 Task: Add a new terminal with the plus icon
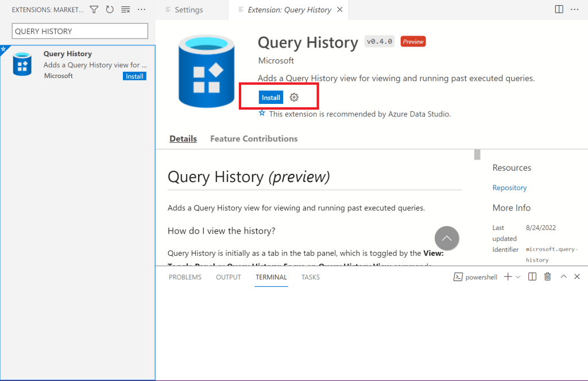click(508, 277)
